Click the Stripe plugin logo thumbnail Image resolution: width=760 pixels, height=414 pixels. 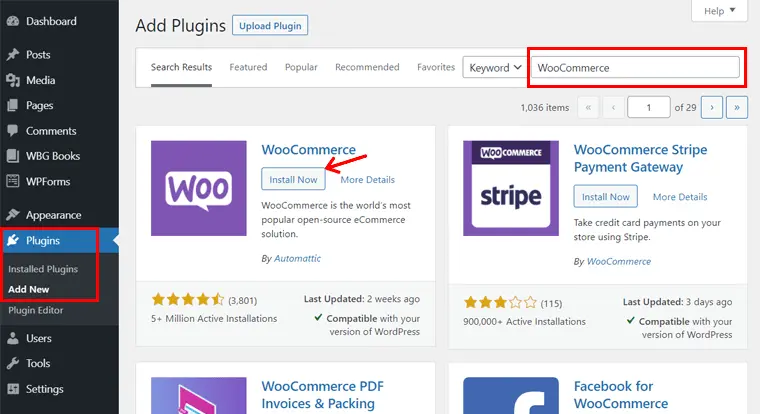tap(511, 188)
